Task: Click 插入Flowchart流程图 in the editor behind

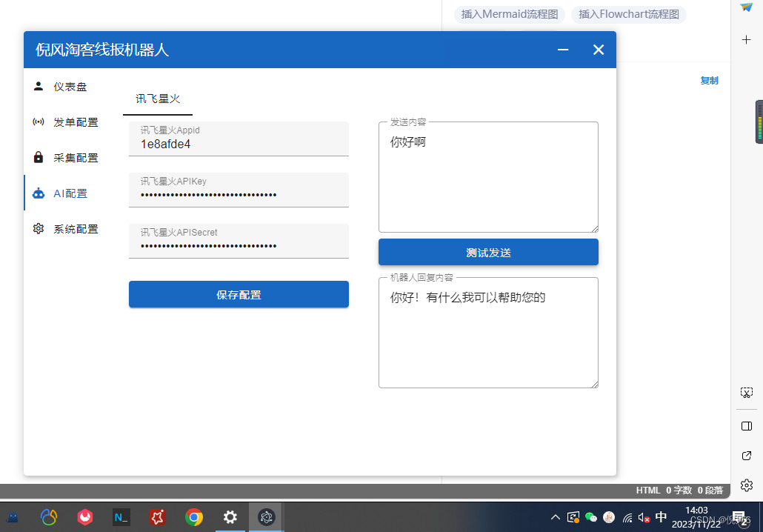Action: [629, 14]
